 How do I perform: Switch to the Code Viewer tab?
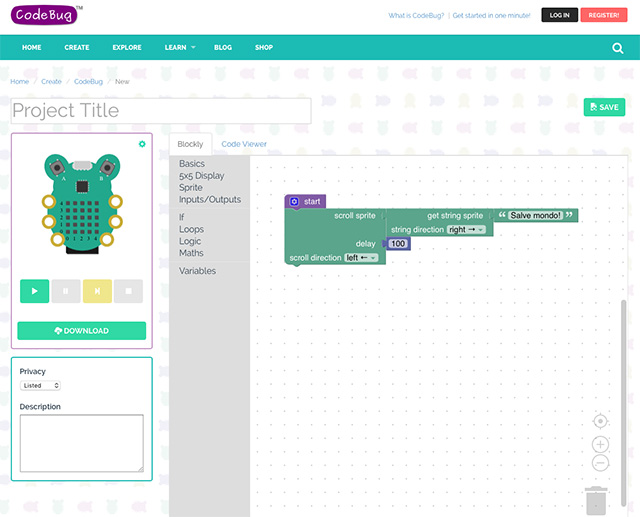244,145
